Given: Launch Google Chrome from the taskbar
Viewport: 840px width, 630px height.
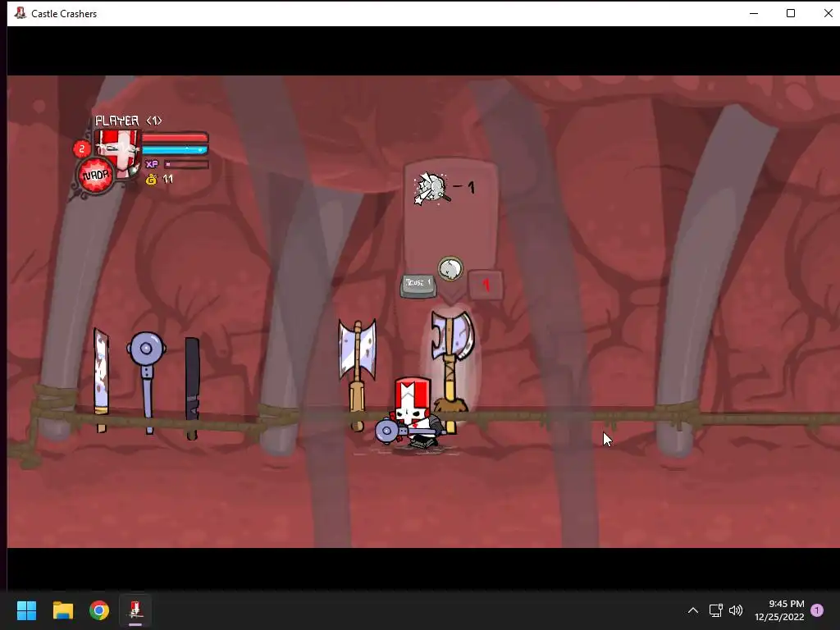Looking at the screenshot, I should tap(99, 610).
